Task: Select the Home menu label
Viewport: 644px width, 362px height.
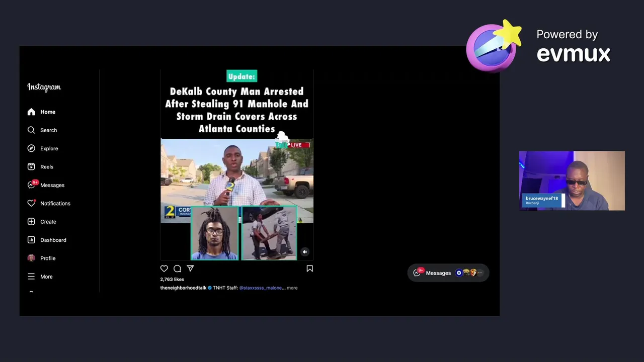Action: click(48, 112)
